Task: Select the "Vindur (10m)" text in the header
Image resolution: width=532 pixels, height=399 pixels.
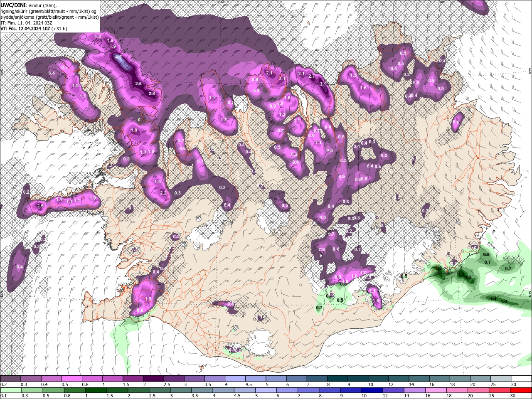Action: coord(42,5)
